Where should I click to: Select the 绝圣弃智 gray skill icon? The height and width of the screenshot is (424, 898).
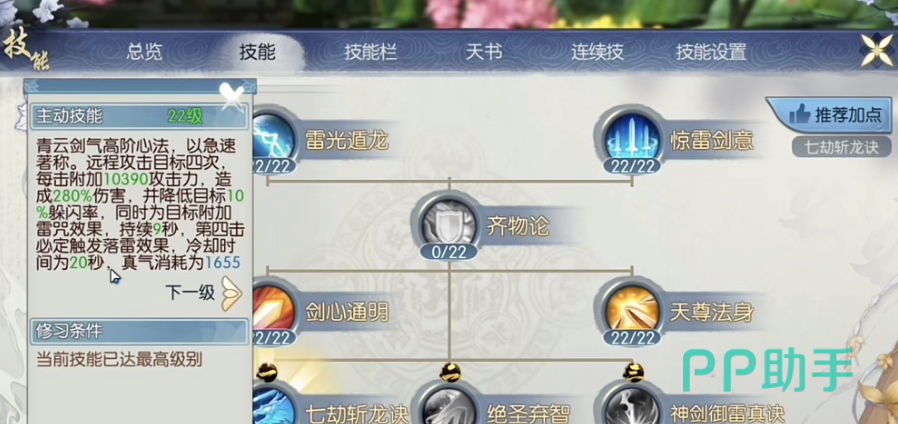tap(449, 405)
